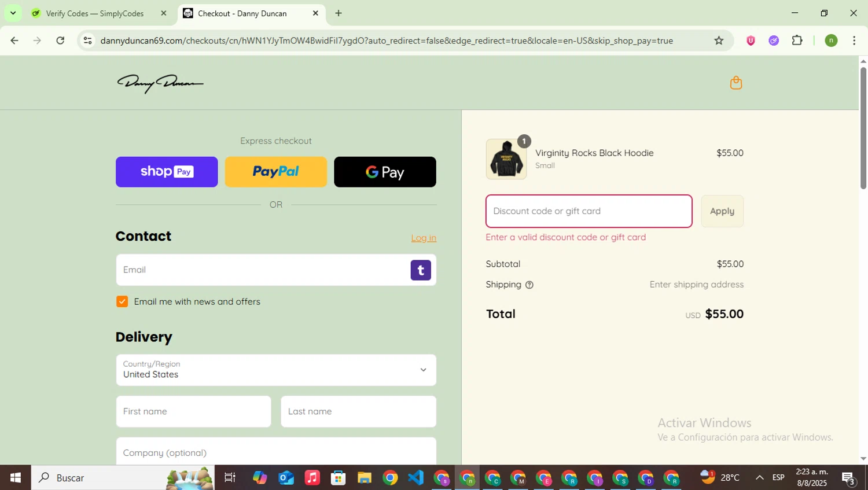868x490 pixels.
Task: Click the Danny Duncan signature logo
Action: point(160,83)
